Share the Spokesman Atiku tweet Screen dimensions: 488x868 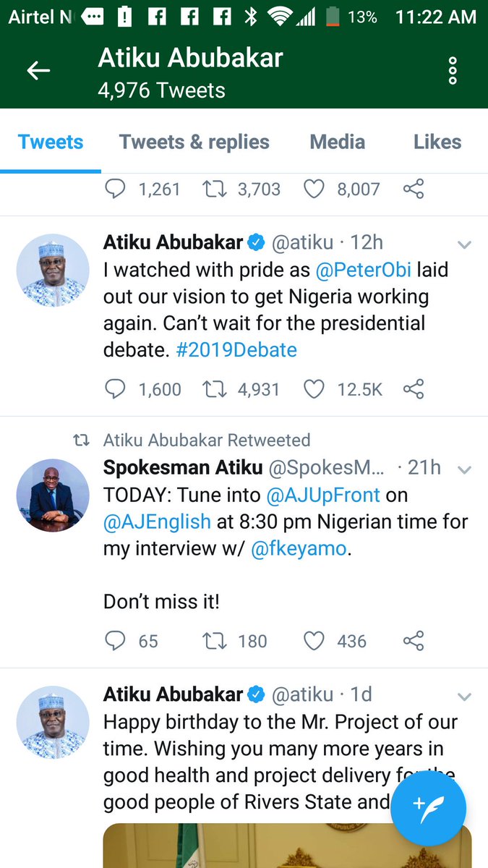[x=414, y=641]
